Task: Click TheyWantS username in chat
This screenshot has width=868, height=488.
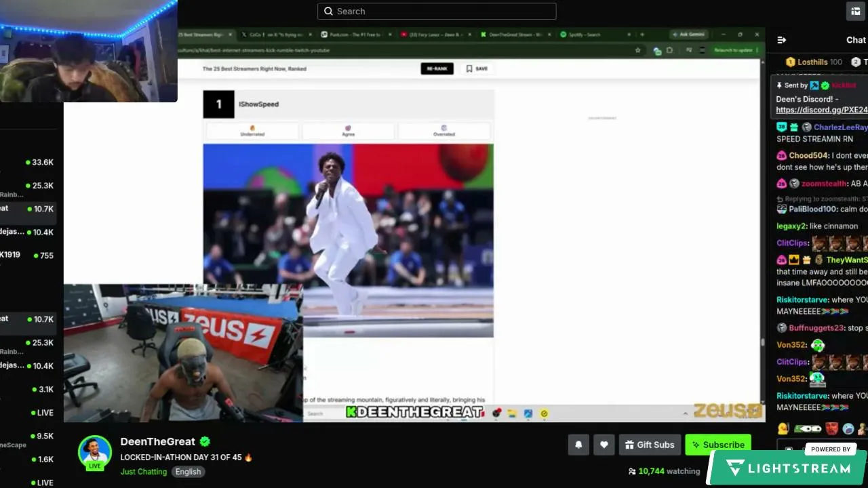Action: click(847, 260)
